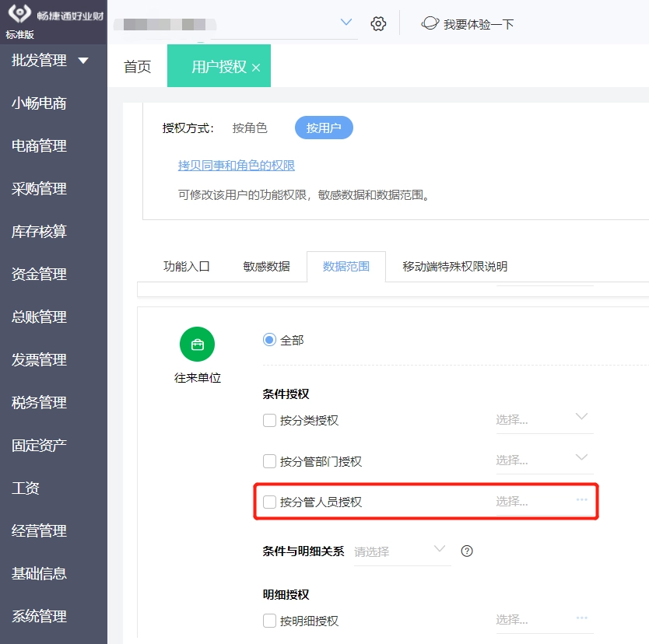Close the 用户授权 tab
This screenshot has height=644, width=649.
point(256,68)
